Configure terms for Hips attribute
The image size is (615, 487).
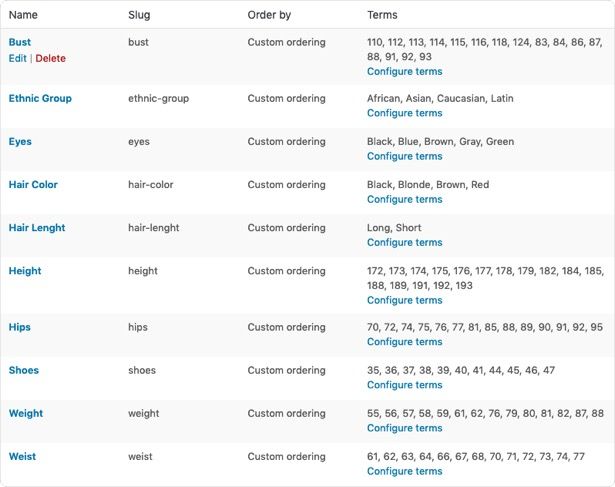[404, 342]
